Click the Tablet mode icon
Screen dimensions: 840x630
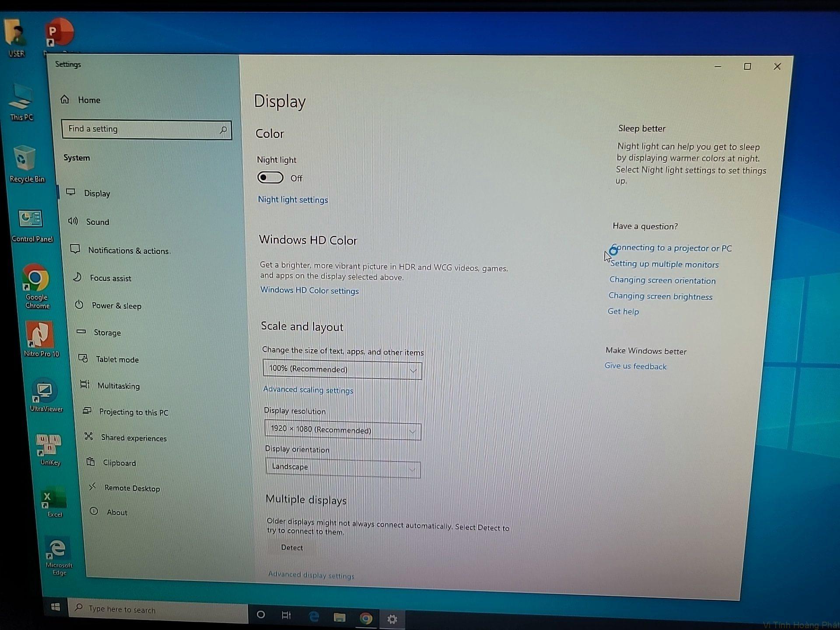(83, 358)
